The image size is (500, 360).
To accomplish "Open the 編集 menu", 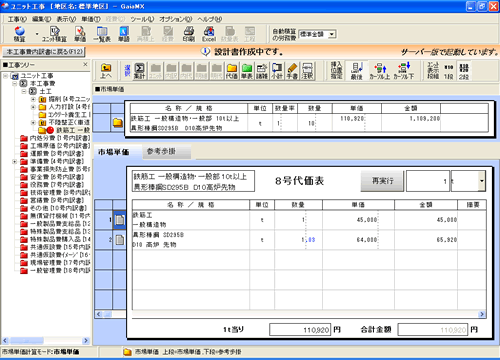I will pyautogui.click(x=41, y=19).
